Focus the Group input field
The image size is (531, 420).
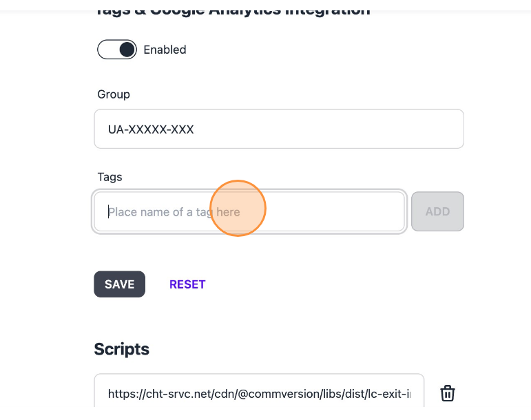coord(278,129)
